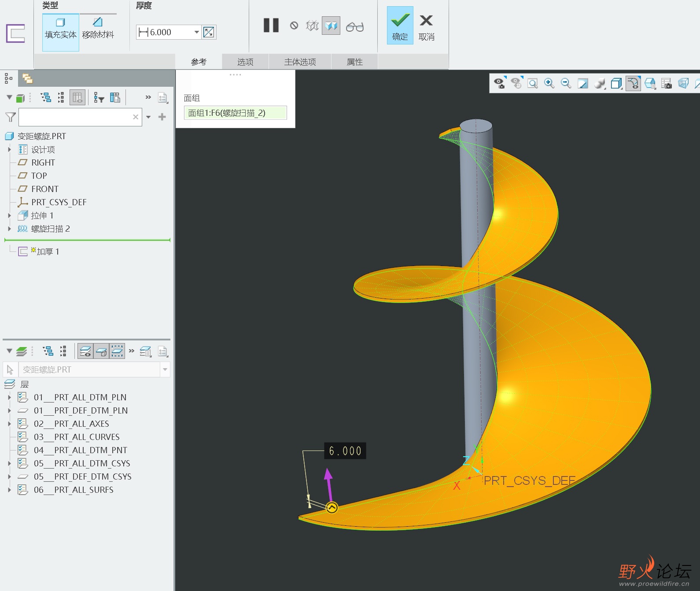Toggle layer item objects icon
The width and height of the screenshot is (700, 591).
click(x=101, y=351)
